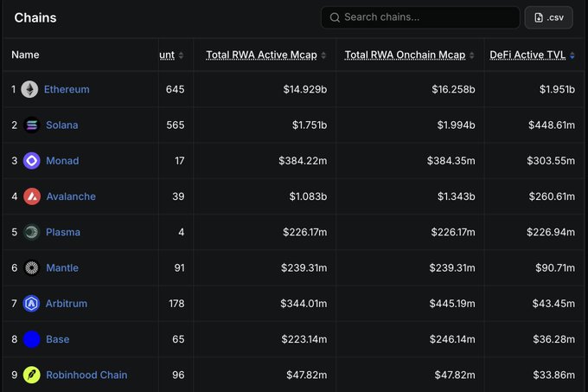Click the Ethereum chain logo icon
This screenshot has width=588, height=392.
point(29,89)
